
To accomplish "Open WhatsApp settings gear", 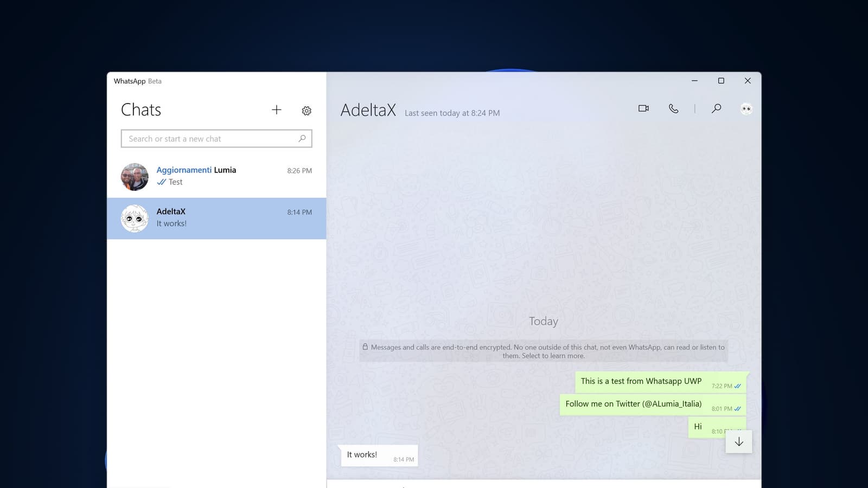I will pos(307,111).
